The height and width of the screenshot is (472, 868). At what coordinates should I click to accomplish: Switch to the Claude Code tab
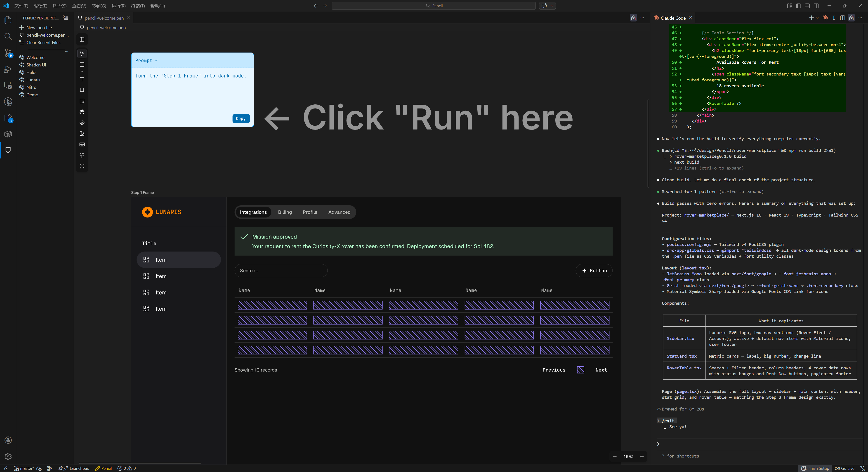(x=672, y=18)
